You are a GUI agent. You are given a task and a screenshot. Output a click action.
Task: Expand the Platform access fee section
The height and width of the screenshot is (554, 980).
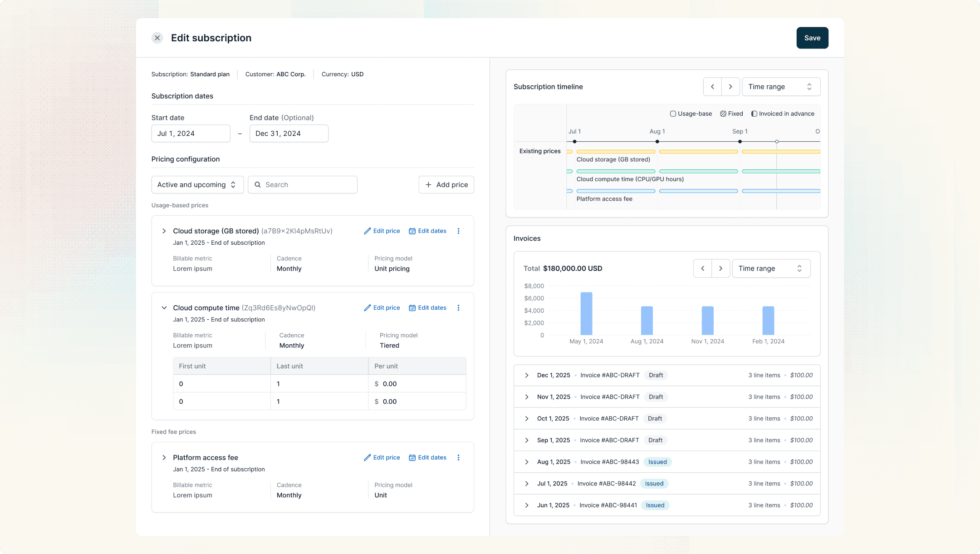point(164,458)
